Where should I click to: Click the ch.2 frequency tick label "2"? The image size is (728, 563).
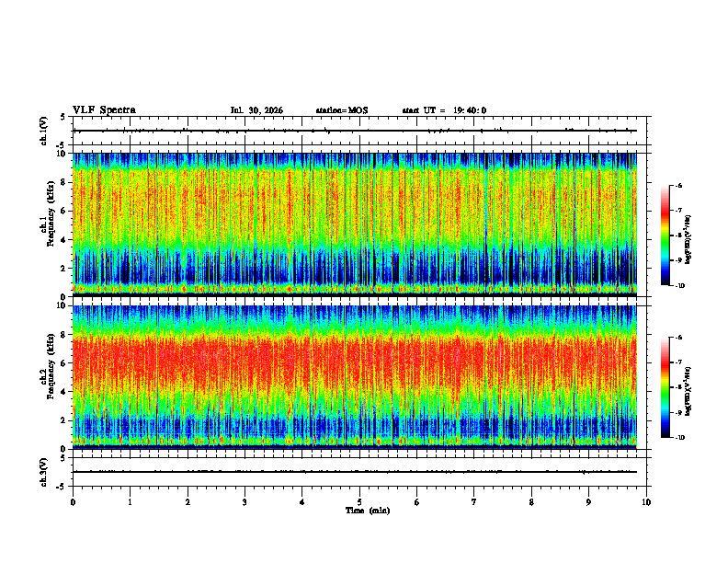click(64, 420)
